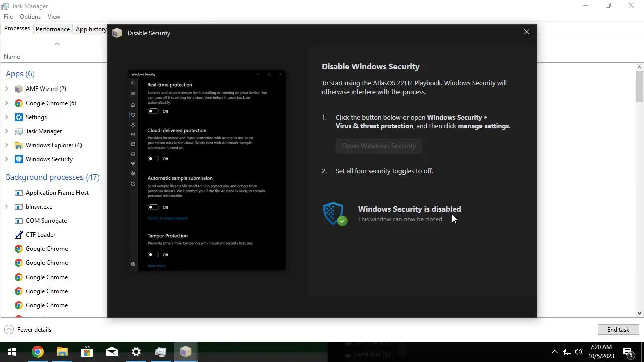Click the Apps (6) group heading

(20, 74)
